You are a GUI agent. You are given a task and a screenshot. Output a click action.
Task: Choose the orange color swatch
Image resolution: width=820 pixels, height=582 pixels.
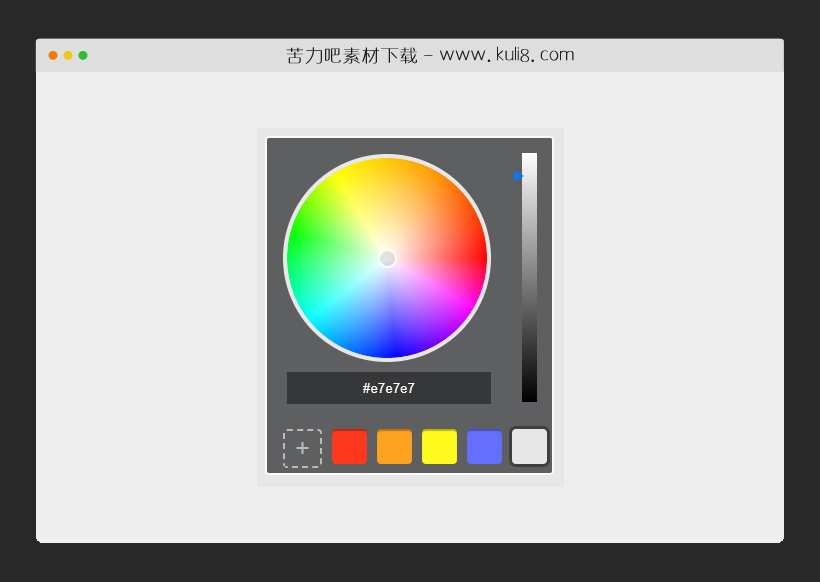click(394, 447)
